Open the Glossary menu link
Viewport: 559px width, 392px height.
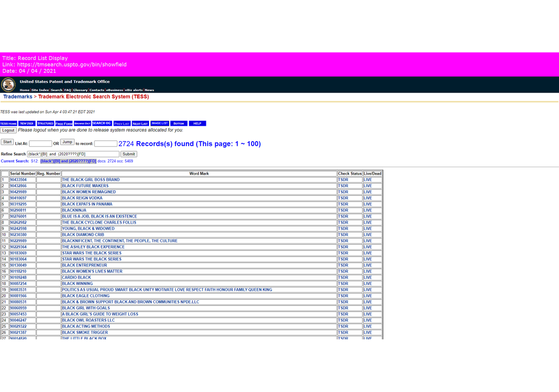(80, 90)
